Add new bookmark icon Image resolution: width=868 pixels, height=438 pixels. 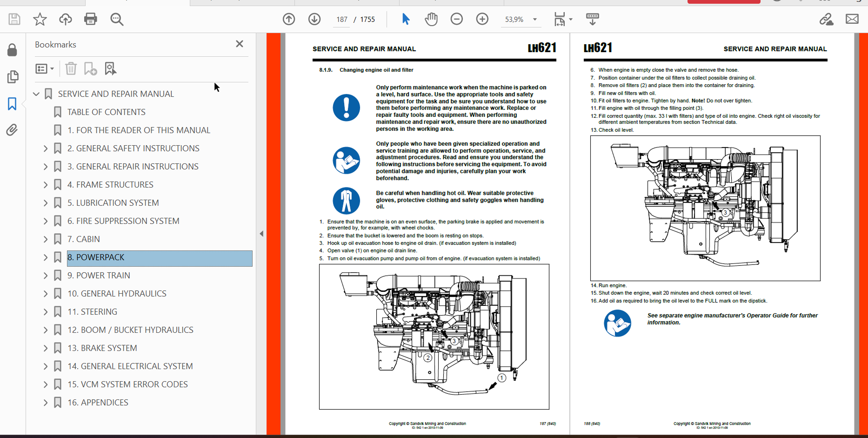point(90,69)
